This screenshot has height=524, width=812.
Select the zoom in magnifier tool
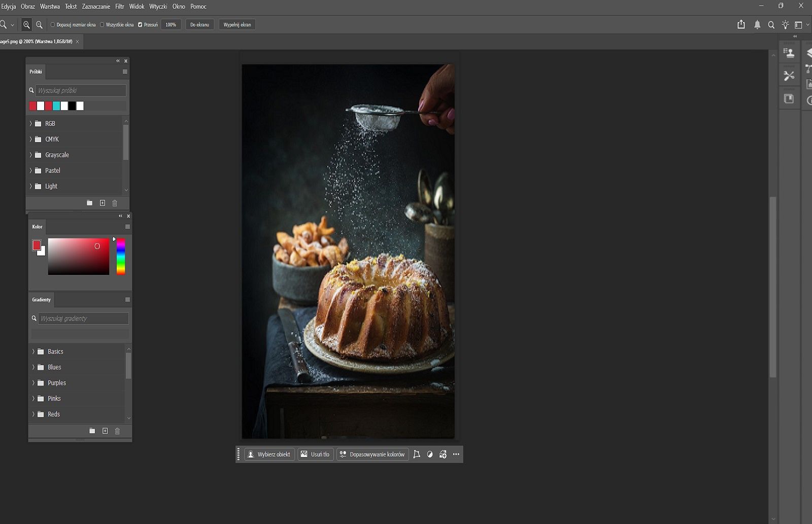[x=26, y=24]
